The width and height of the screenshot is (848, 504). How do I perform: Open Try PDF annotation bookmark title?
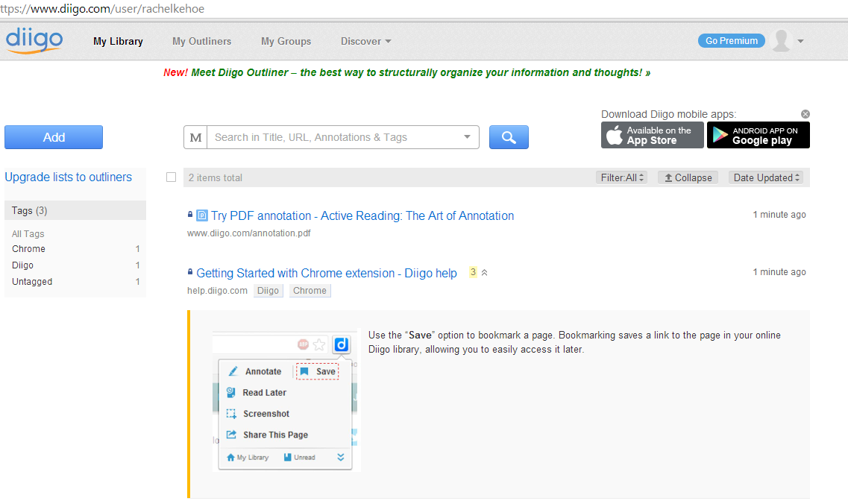(362, 215)
